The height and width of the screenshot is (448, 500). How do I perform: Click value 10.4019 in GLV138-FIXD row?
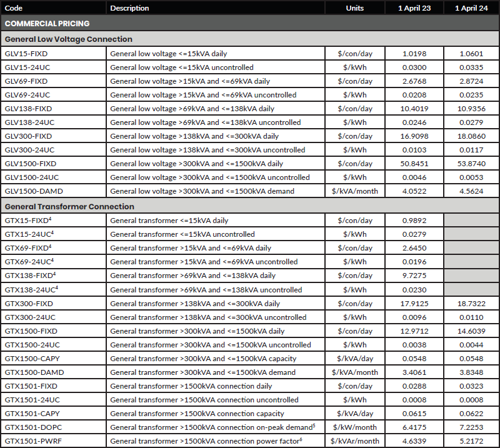click(x=414, y=109)
